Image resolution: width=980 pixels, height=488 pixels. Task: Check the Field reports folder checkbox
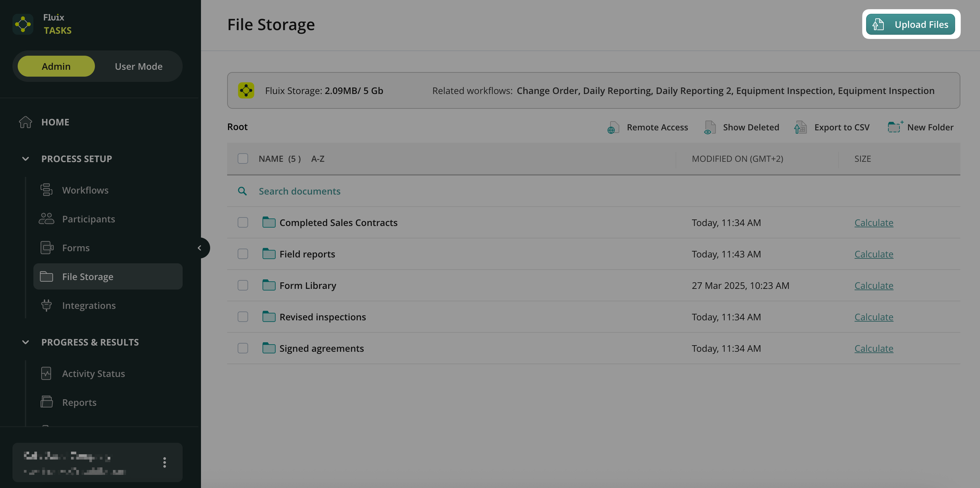click(x=243, y=254)
